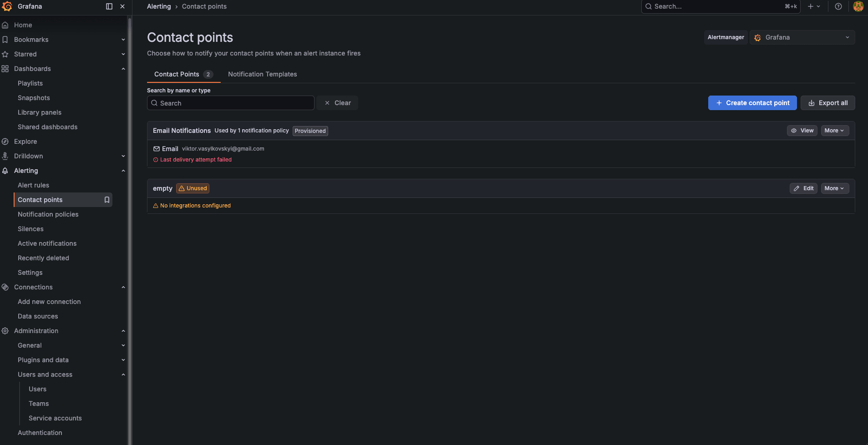The width and height of the screenshot is (868, 445).
Task: Click Create contact point button
Action: click(752, 103)
